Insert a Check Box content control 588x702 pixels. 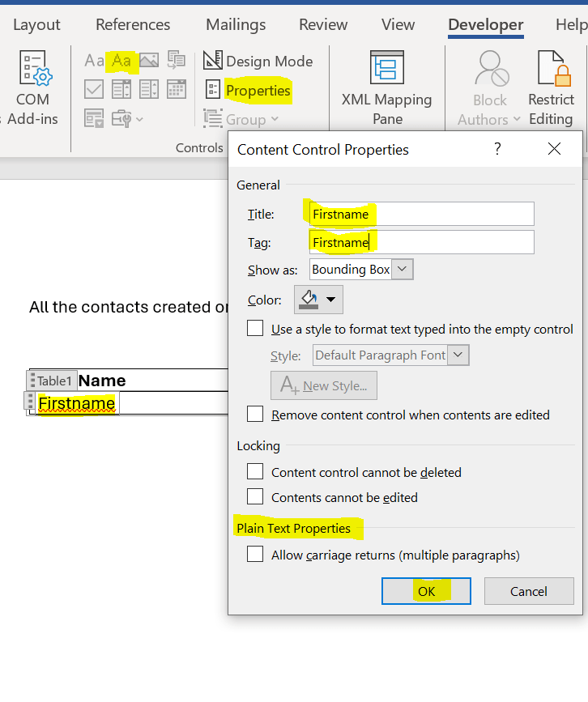(94, 89)
